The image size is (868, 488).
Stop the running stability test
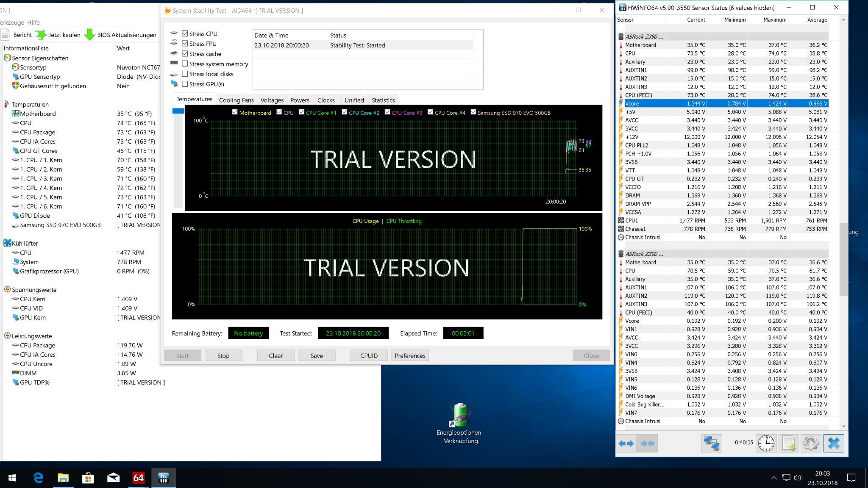point(223,355)
